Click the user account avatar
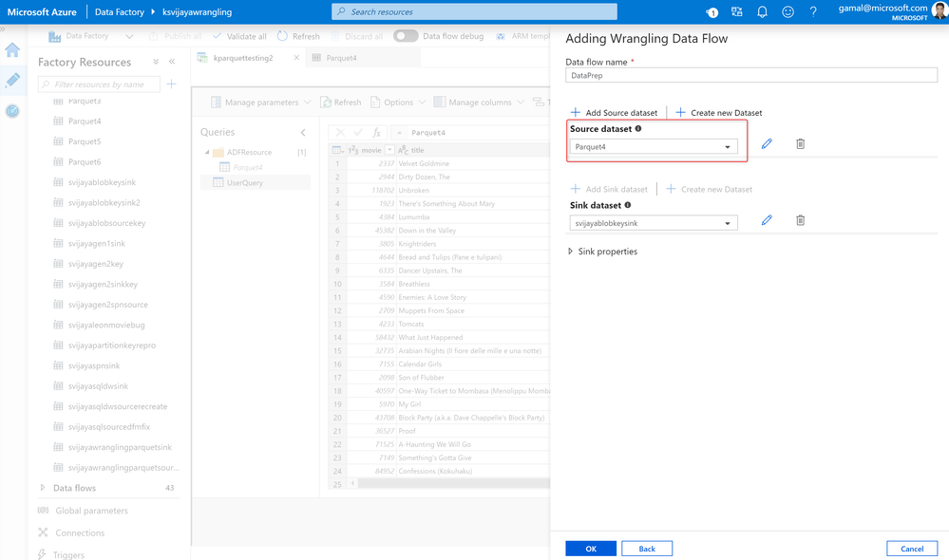949x560 pixels. click(940, 10)
